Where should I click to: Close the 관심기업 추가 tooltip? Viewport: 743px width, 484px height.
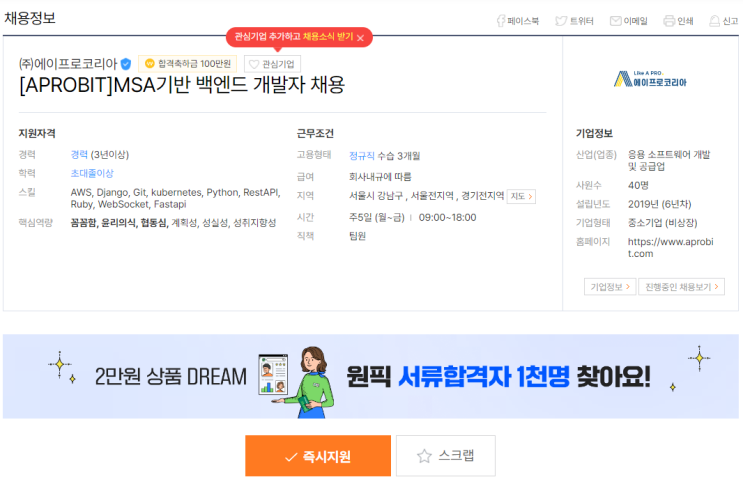[x=361, y=38]
